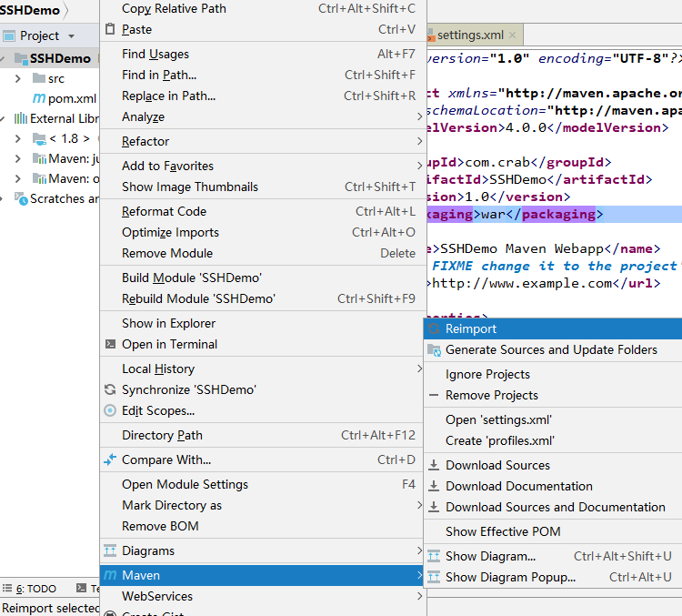The height and width of the screenshot is (616, 682).
Task: Select Rebuild Module 'SSHDemo'
Action: [x=261, y=298]
